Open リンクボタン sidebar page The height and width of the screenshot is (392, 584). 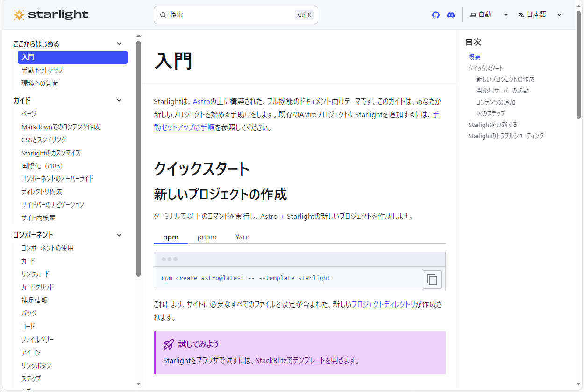(x=36, y=366)
